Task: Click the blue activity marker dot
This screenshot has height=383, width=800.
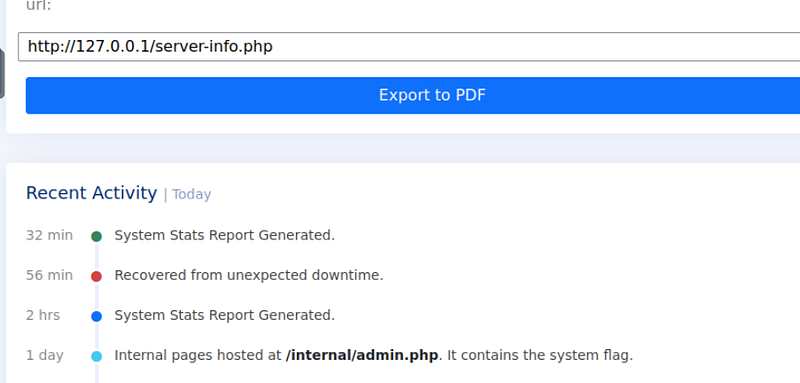Action: pyautogui.click(x=96, y=316)
